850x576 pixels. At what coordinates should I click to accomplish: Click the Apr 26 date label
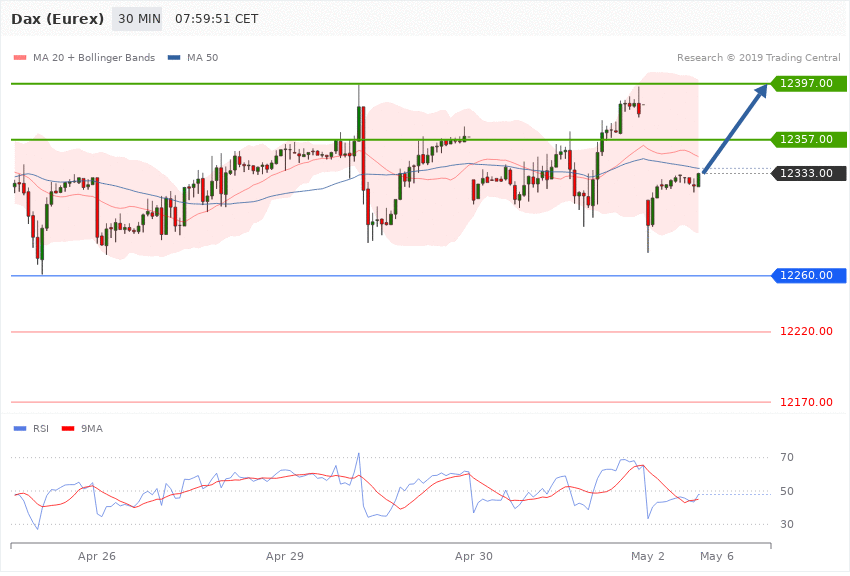(96, 556)
